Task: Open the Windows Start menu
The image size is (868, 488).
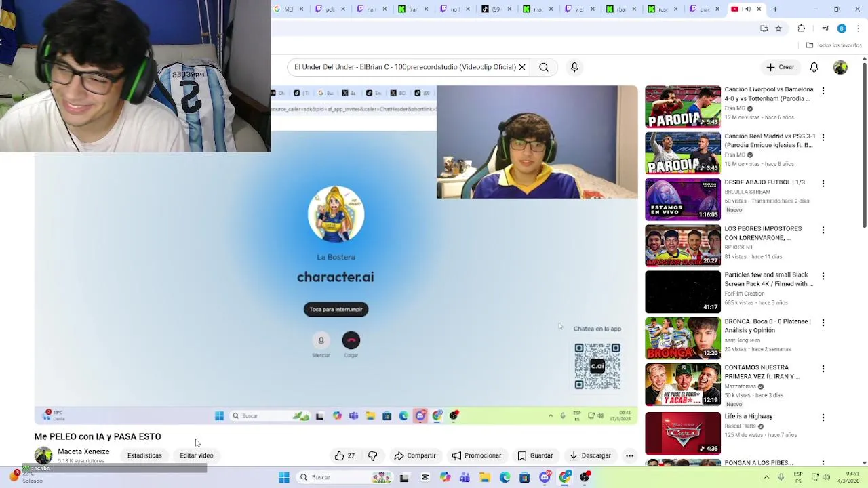Action: (284, 477)
